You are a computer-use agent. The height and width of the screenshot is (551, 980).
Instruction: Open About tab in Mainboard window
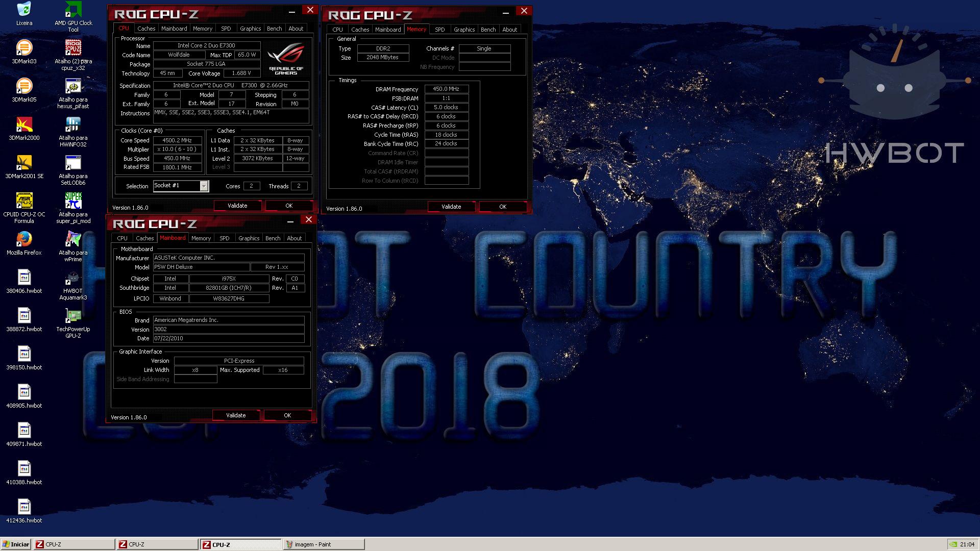294,238
